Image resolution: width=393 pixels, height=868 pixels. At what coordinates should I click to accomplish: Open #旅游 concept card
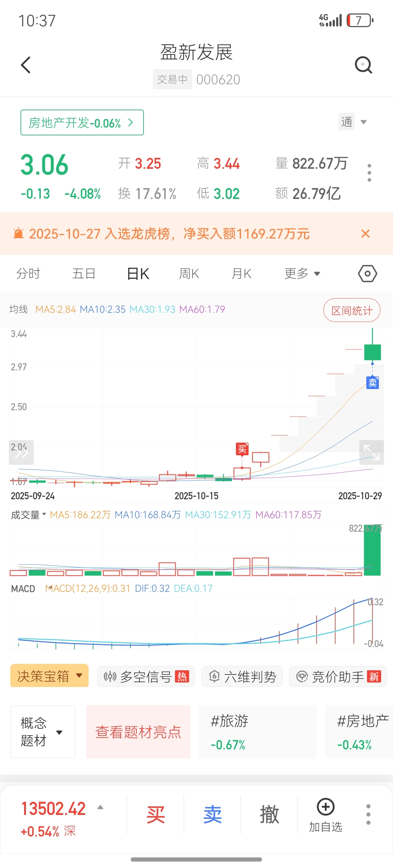258,732
